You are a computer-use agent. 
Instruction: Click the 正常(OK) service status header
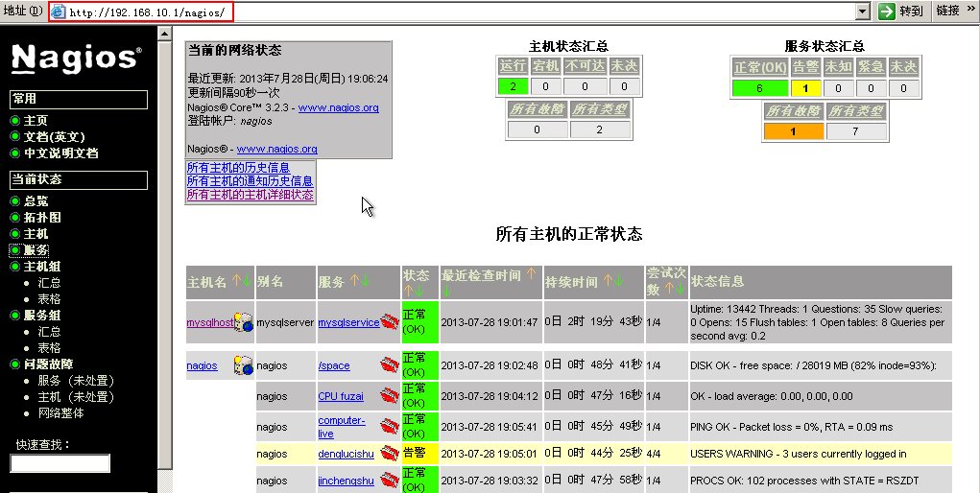coord(760,67)
